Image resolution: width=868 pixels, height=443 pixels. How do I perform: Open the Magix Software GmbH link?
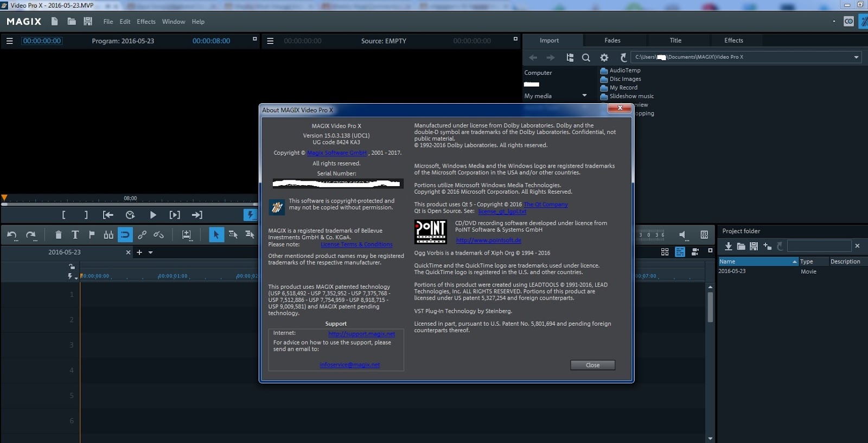coord(337,153)
